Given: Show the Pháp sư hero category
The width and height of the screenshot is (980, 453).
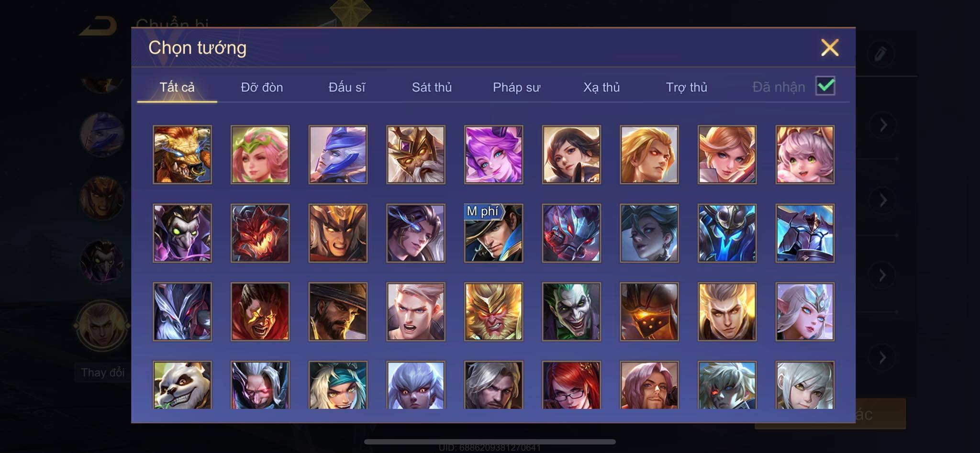Looking at the screenshot, I should point(517,87).
